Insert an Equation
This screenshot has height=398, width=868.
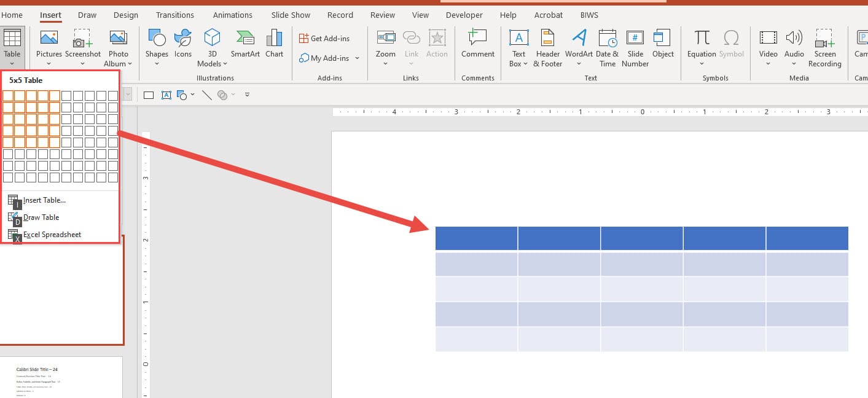pyautogui.click(x=701, y=44)
